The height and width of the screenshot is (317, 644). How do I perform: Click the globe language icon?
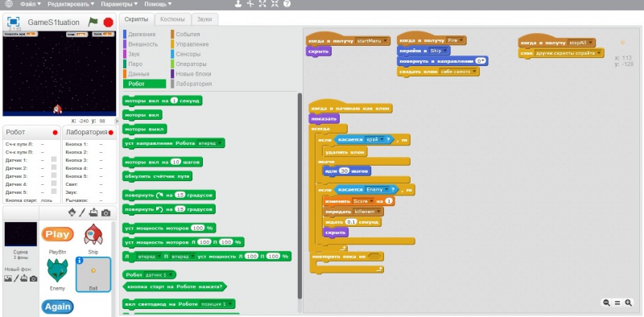click(x=9, y=4)
